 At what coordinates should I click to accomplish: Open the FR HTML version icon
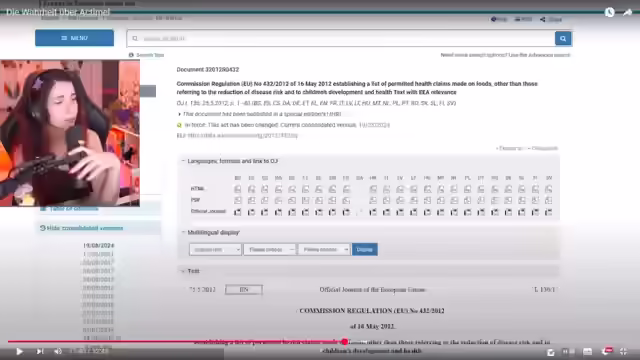pyautogui.click(x=346, y=189)
